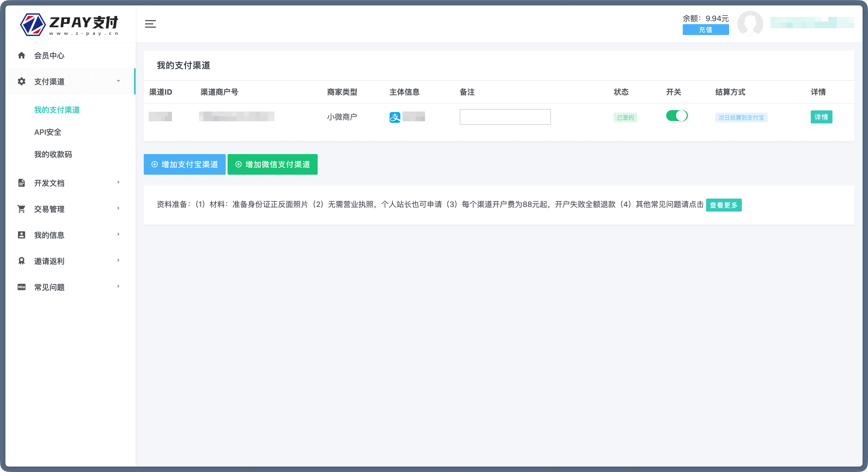Click the 增加微信支付渠道 button
Viewport: 868px width, 472px height.
tap(272, 164)
